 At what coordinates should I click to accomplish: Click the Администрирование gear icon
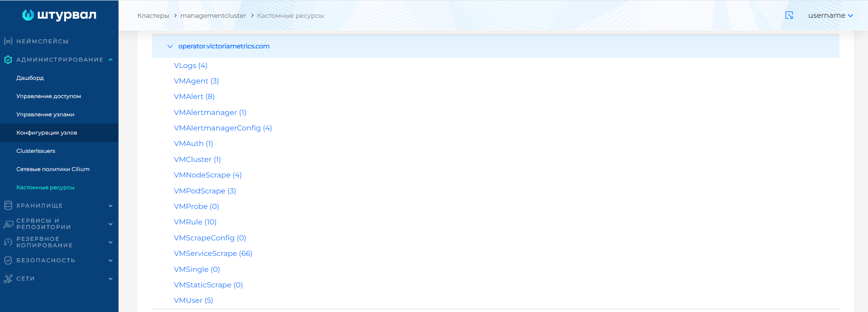[x=8, y=60]
